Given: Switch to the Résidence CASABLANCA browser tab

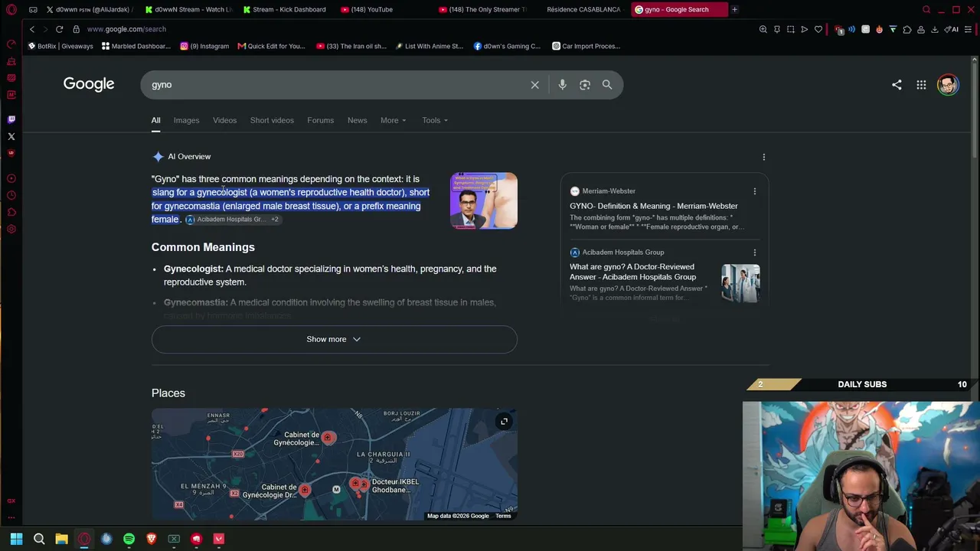Looking at the screenshot, I should pos(582,9).
